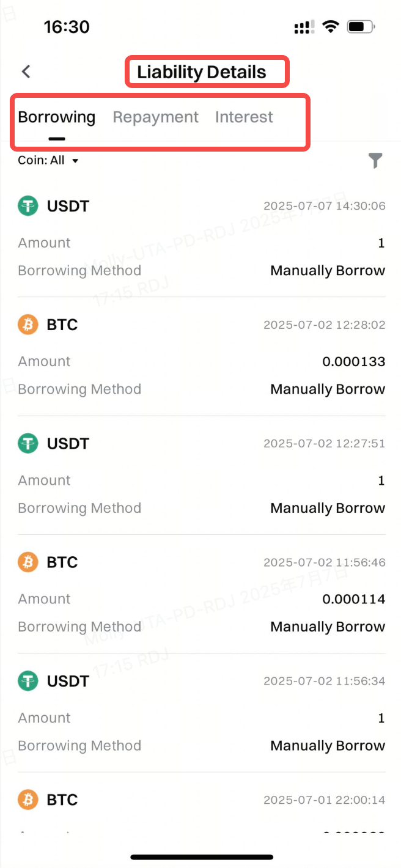
Task: Tap the Wi-Fi status bar icon
Action: point(331,26)
